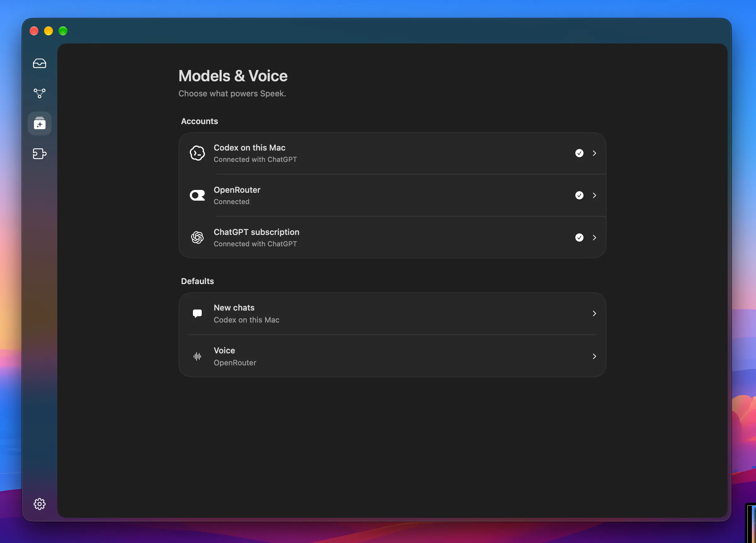Open settings gear in sidebar
Screen dimensions: 756x543
click(x=39, y=504)
